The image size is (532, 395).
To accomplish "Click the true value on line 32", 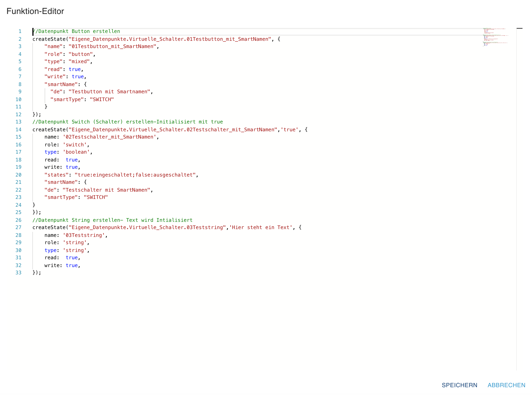I will [72, 265].
